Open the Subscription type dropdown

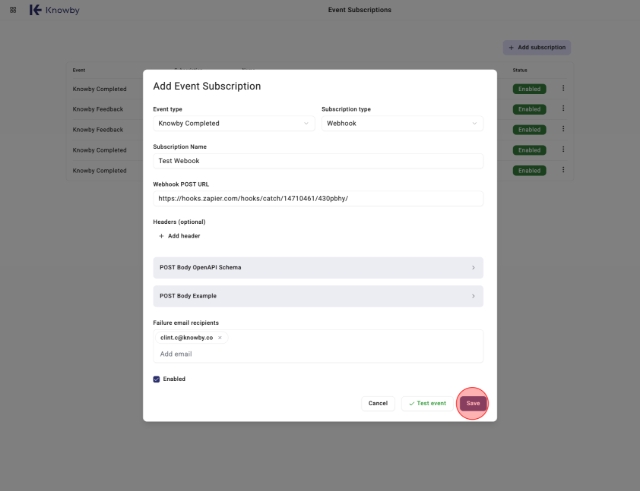402,123
